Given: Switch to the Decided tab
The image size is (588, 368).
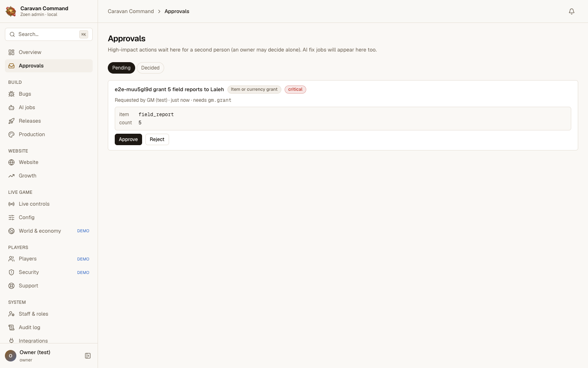Looking at the screenshot, I should coord(150,68).
